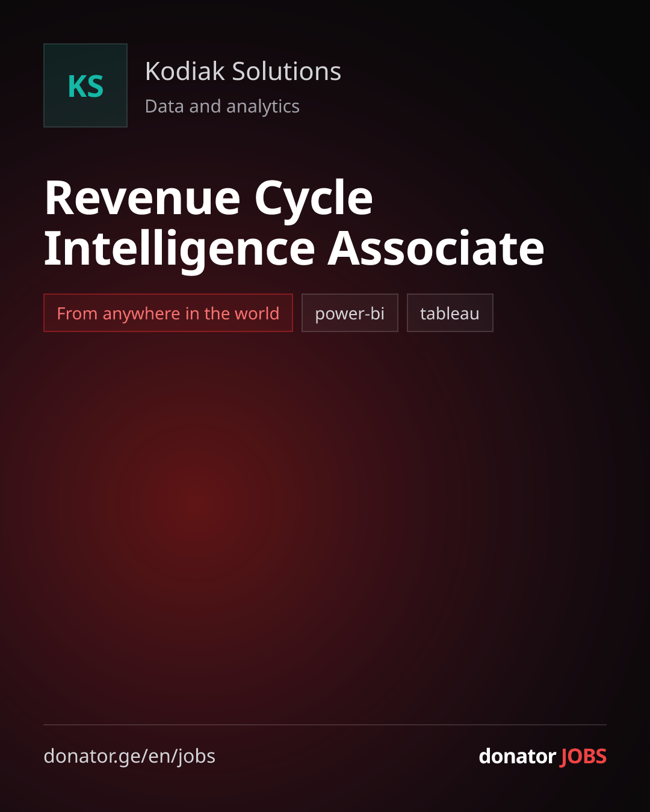The width and height of the screenshot is (650, 812).
Task: Select the Data and analytics subtitle
Action: [222, 106]
